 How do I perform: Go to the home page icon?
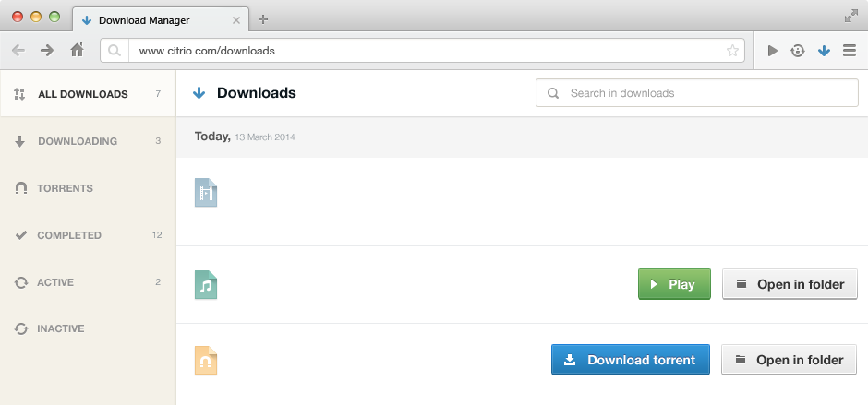[x=77, y=51]
